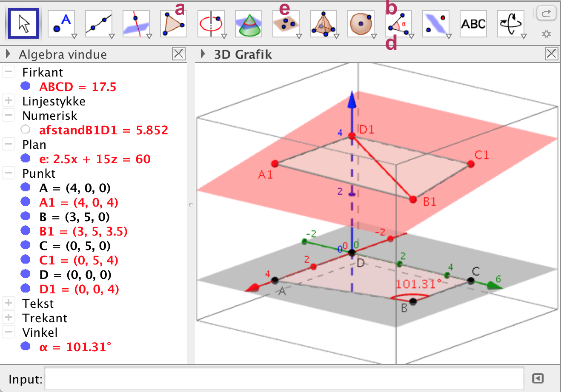Screen dimensions: 561x392
Task: Select the Polygon tool
Action: coord(174,24)
